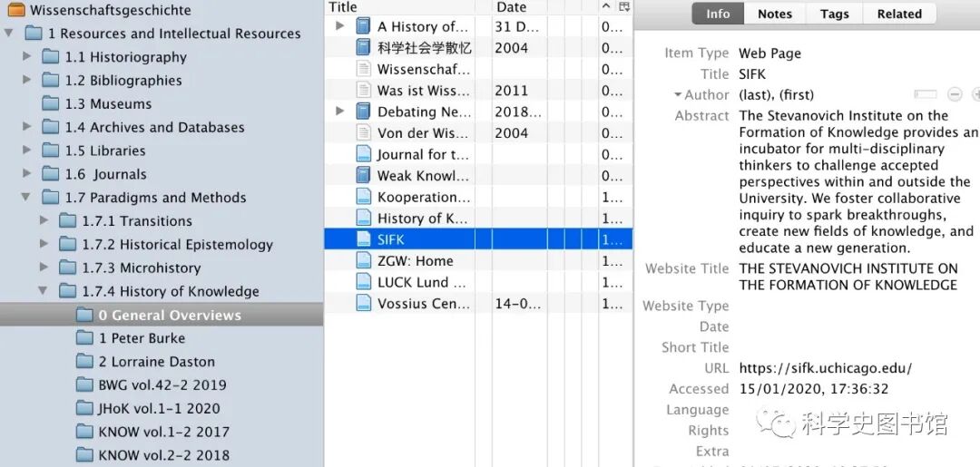Viewport: 980px width, 467px height.
Task: Expand the 1.7.3 Microhistory collection
Action: point(44,267)
